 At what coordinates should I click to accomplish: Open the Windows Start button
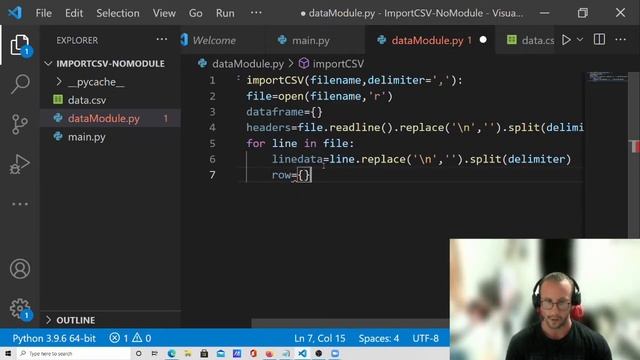[x=7, y=353]
